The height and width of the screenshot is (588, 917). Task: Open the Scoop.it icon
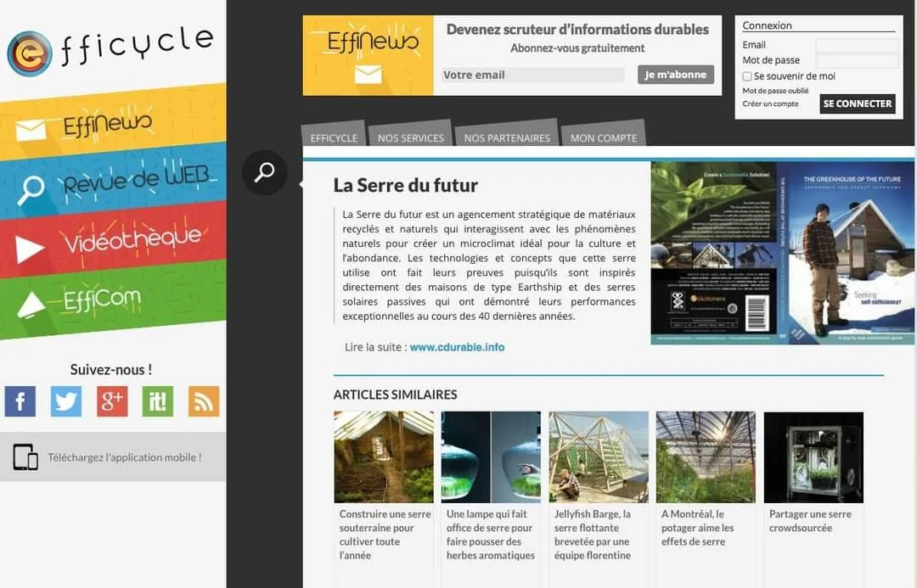point(158,401)
